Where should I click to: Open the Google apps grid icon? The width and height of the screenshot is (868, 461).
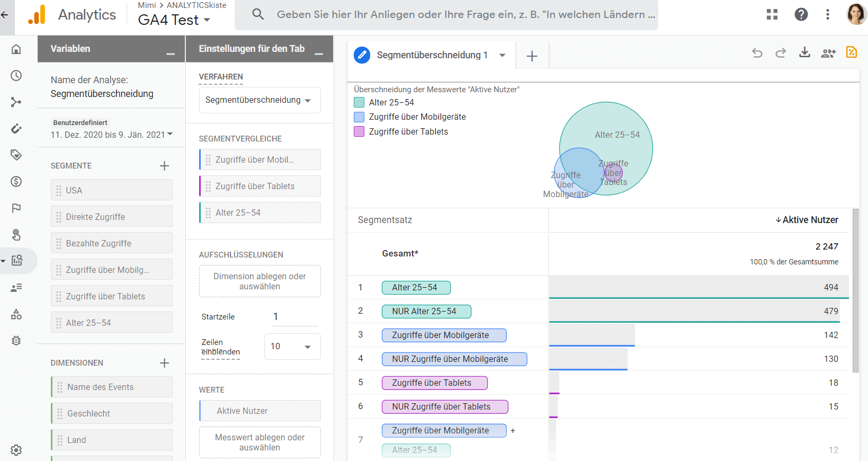772,14
